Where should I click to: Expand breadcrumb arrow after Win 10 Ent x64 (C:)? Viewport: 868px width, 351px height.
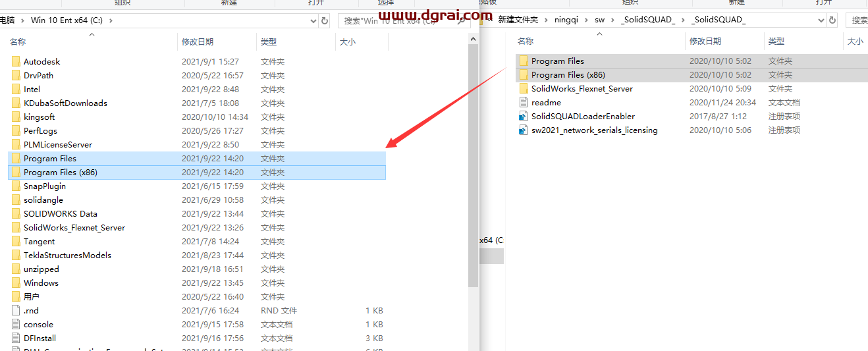coord(111,20)
